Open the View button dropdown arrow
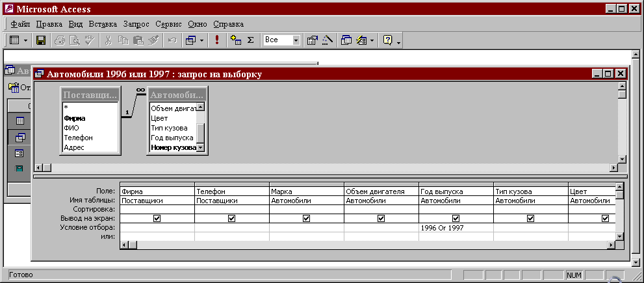The image size is (644, 283). [25, 40]
